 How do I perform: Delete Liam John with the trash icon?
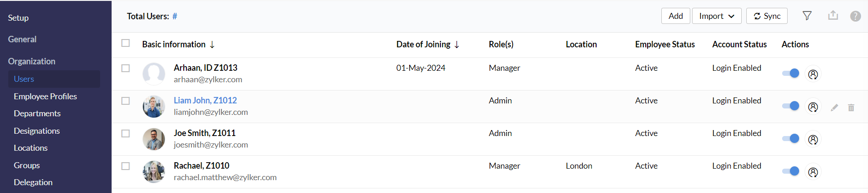pyautogui.click(x=851, y=108)
